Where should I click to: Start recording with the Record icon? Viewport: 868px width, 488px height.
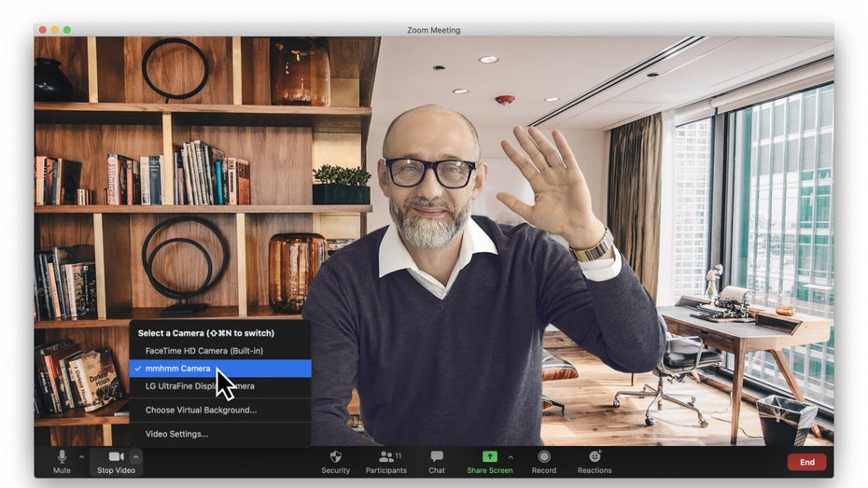544,457
